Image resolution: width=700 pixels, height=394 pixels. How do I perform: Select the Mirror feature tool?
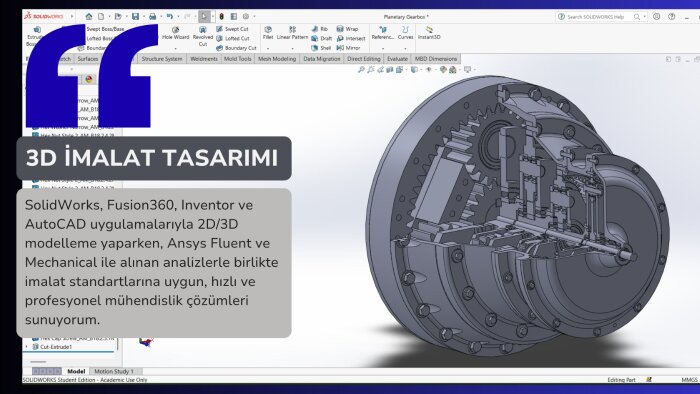348,48
